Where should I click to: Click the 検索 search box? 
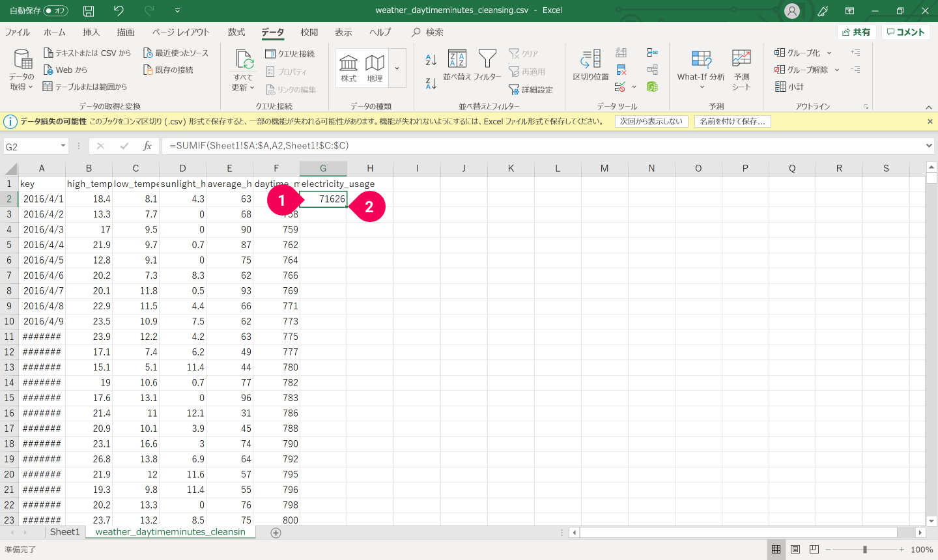tap(428, 33)
